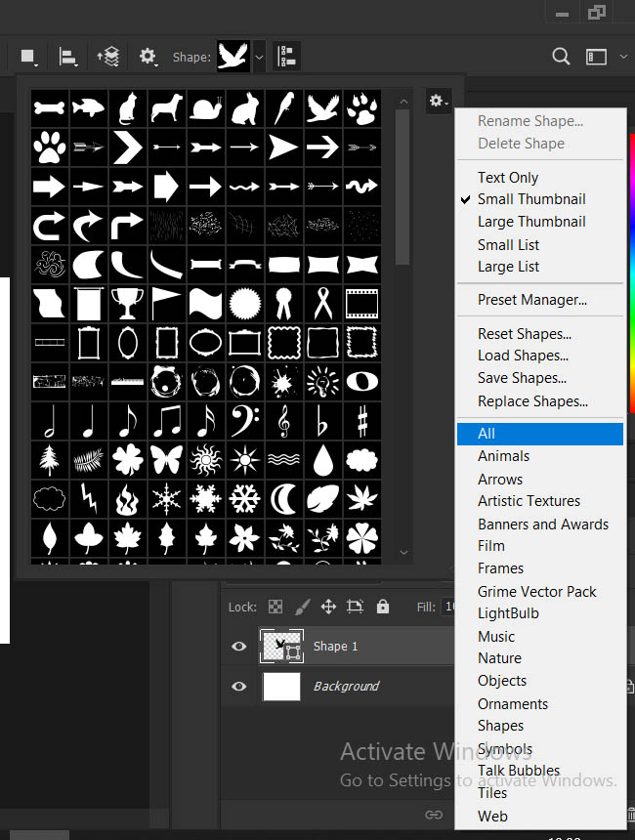Pick the sitting cat shape
The width and height of the screenshot is (635, 840).
coord(128,108)
